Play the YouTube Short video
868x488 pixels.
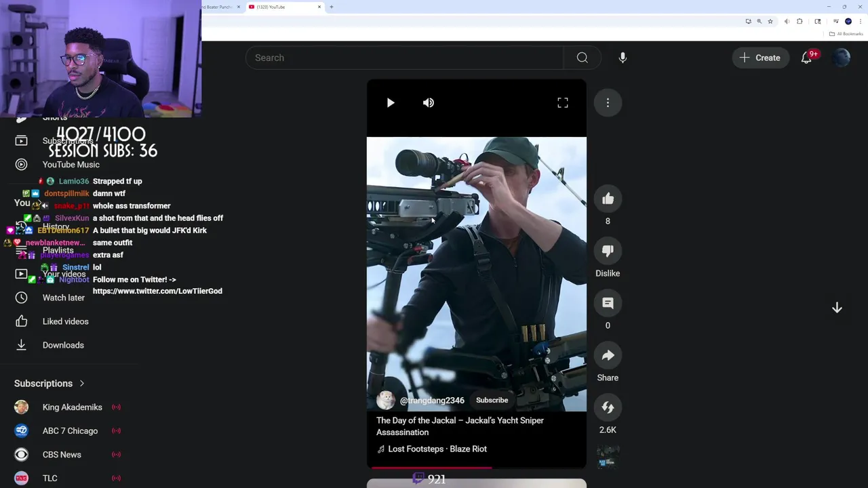click(x=390, y=102)
